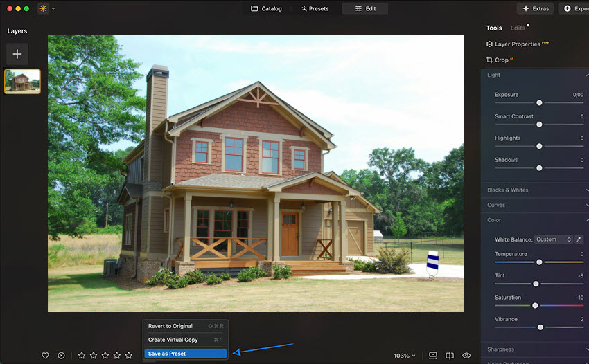Rate photo with fifth star
The height and width of the screenshot is (364, 589).
tap(129, 356)
